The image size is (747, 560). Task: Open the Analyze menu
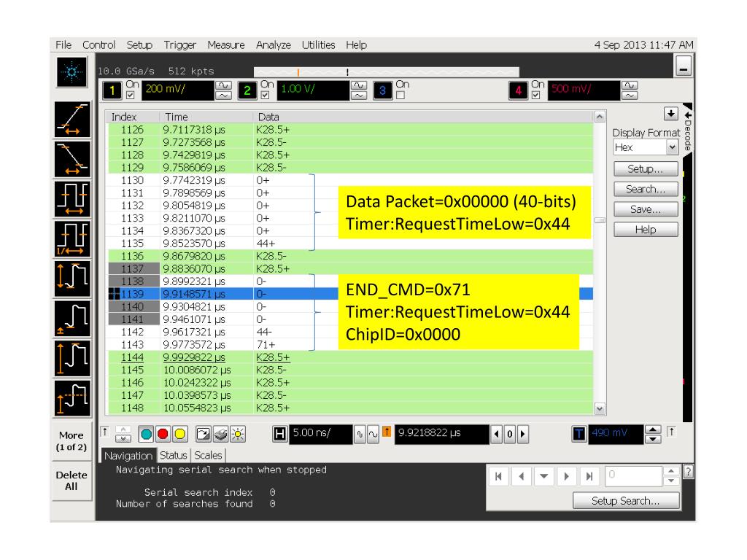[274, 44]
